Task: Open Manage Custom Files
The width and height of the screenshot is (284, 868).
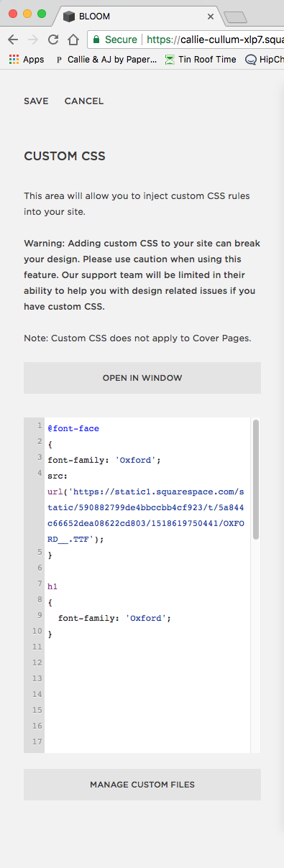Action: point(142,785)
